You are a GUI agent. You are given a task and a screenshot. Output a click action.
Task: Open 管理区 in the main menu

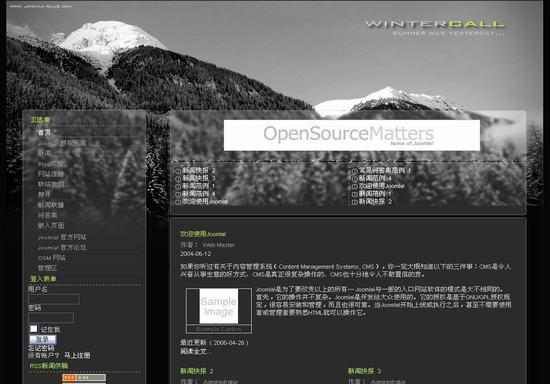tap(47, 268)
